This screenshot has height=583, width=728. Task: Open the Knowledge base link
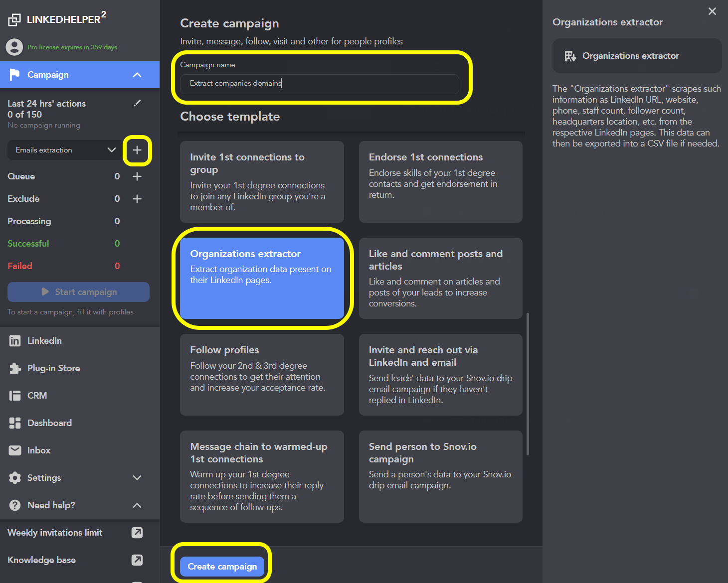(x=42, y=560)
